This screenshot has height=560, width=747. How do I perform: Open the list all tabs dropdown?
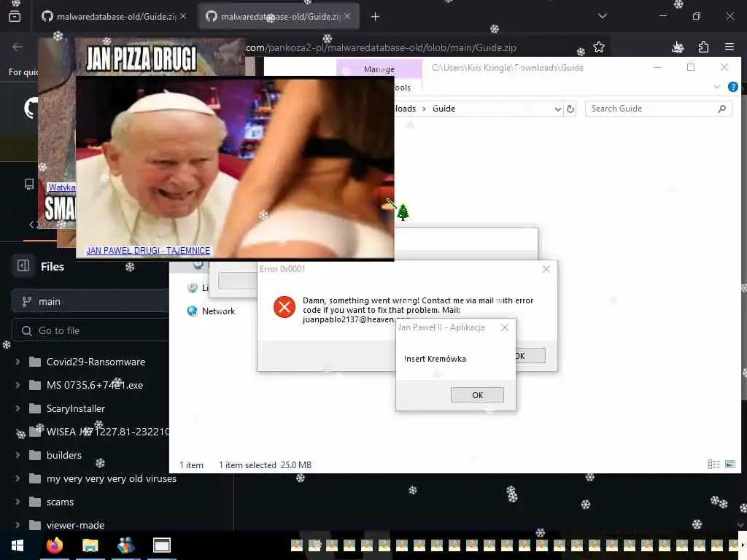pyautogui.click(x=602, y=16)
